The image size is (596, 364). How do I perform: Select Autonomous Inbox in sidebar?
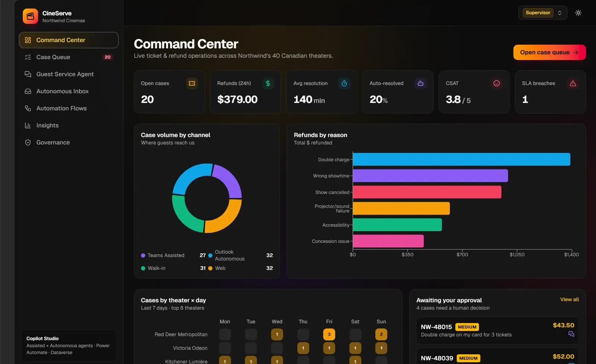[x=69, y=91]
